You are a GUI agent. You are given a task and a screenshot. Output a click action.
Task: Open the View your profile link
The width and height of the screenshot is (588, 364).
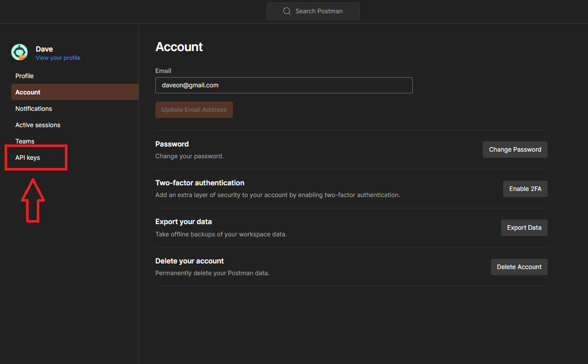click(58, 58)
